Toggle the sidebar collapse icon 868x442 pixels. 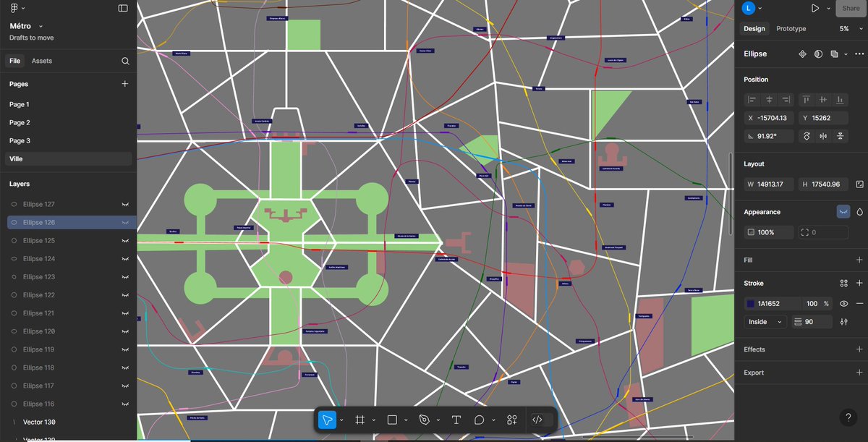click(123, 8)
